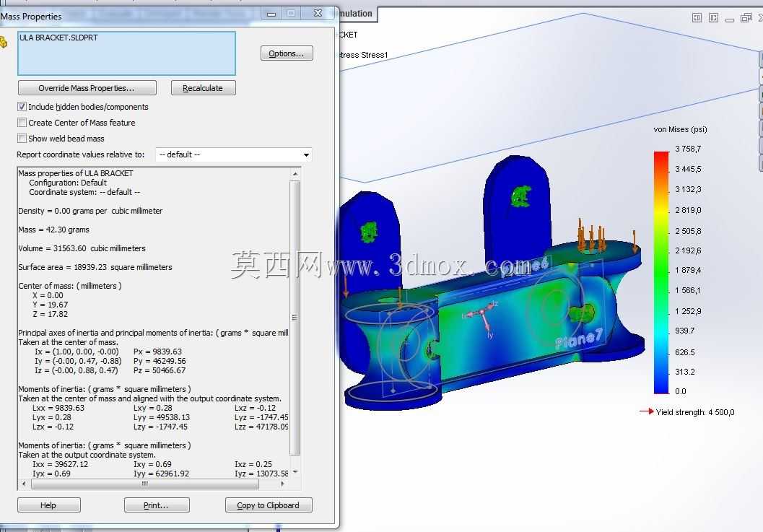Click the blue bottom of von Mises color bar
Screen dimensions: 763x532
tap(661, 385)
